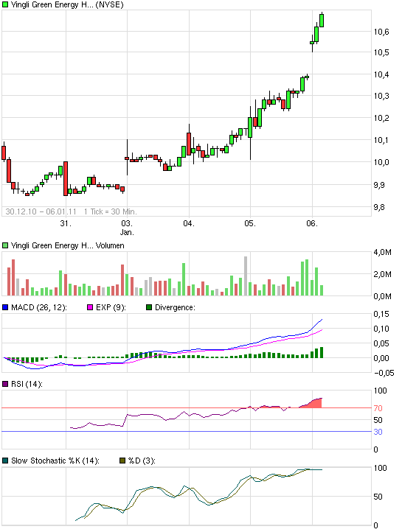The height and width of the screenshot is (532, 402).
Task: Click the -0,05 MACD axis value
Action: (x=384, y=373)
